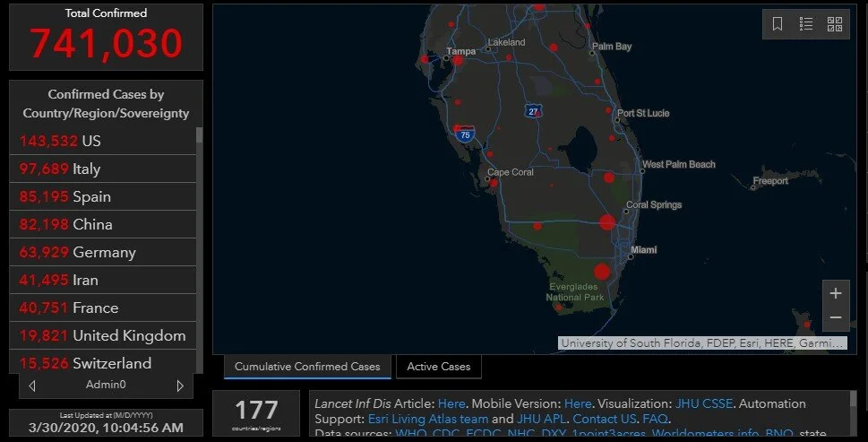Screen dimensions: 868x442
Task: Open the Contact US link
Action: pyautogui.click(x=604, y=420)
